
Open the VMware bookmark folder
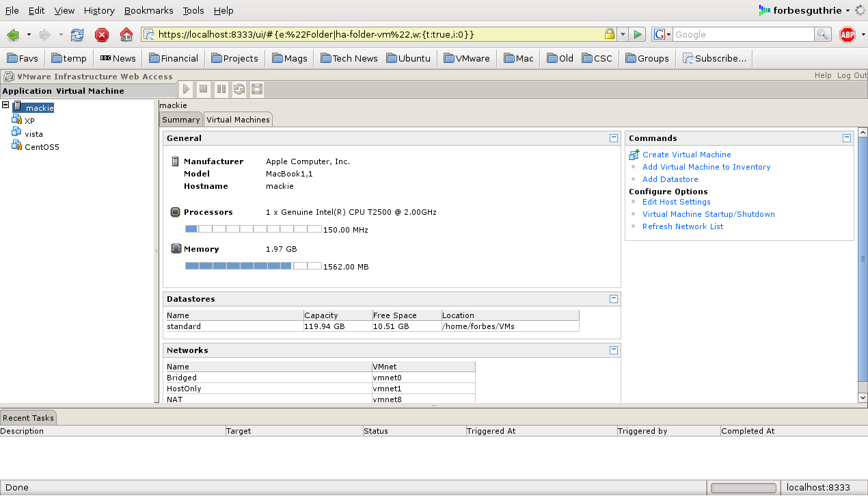pyautogui.click(x=467, y=58)
